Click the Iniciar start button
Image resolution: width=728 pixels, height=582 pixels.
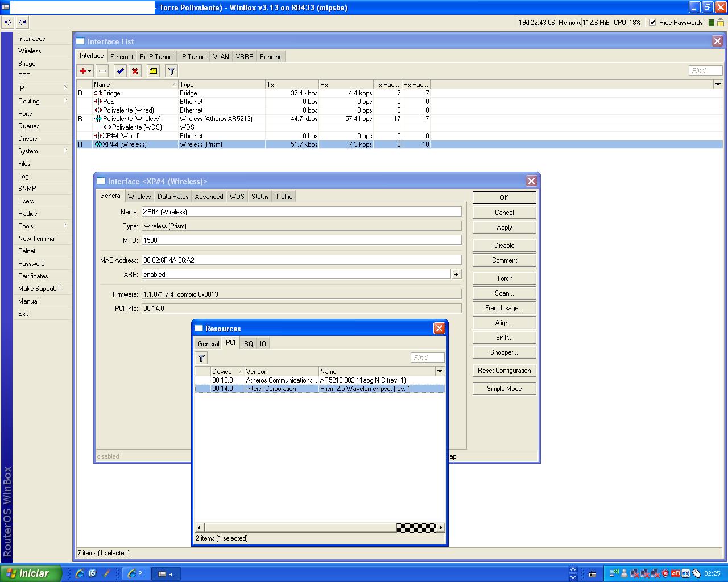[x=31, y=573]
